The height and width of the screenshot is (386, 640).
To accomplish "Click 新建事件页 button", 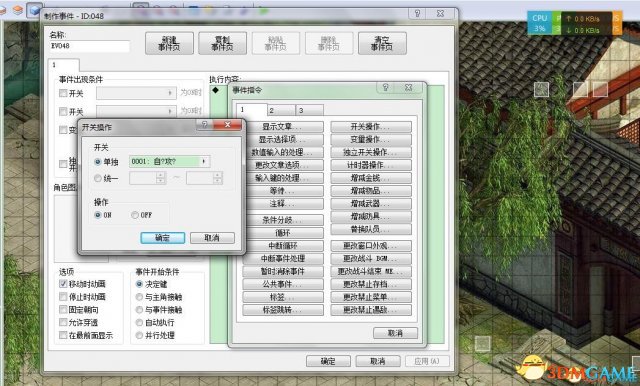I will [169, 43].
